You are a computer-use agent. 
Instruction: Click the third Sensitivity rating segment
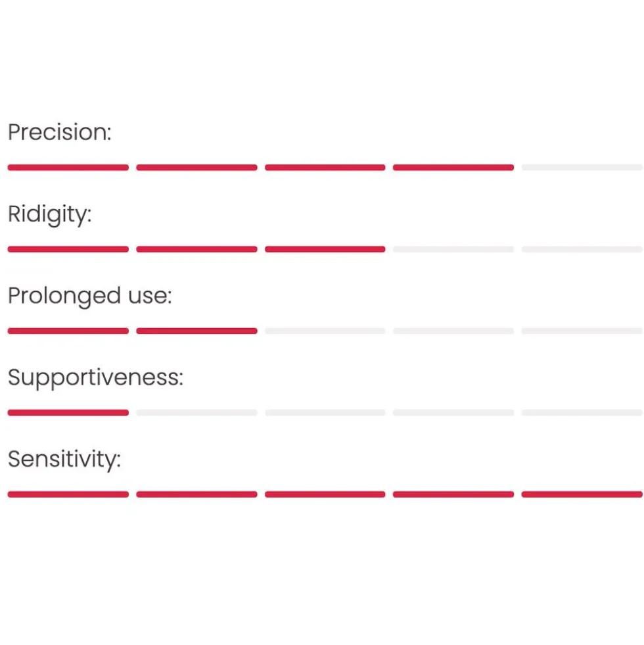(x=325, y=494)
